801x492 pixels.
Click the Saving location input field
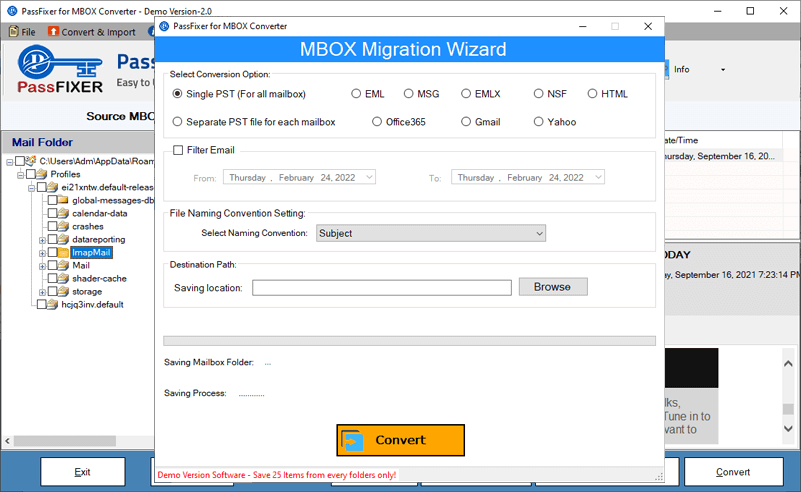pos(382,288)
